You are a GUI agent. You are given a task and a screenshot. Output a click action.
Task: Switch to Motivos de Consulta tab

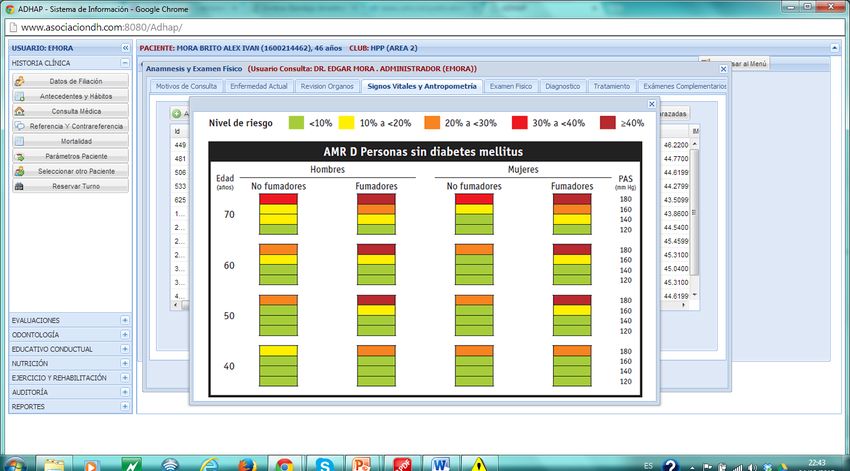(x=186, y=86)
